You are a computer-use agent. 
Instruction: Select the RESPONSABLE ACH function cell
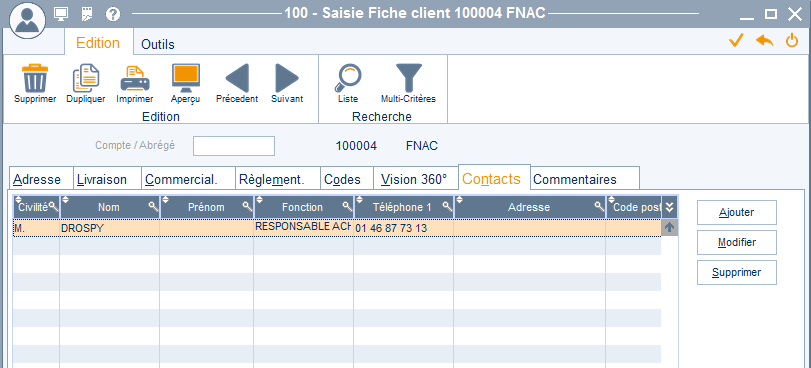tap(304, 228)
